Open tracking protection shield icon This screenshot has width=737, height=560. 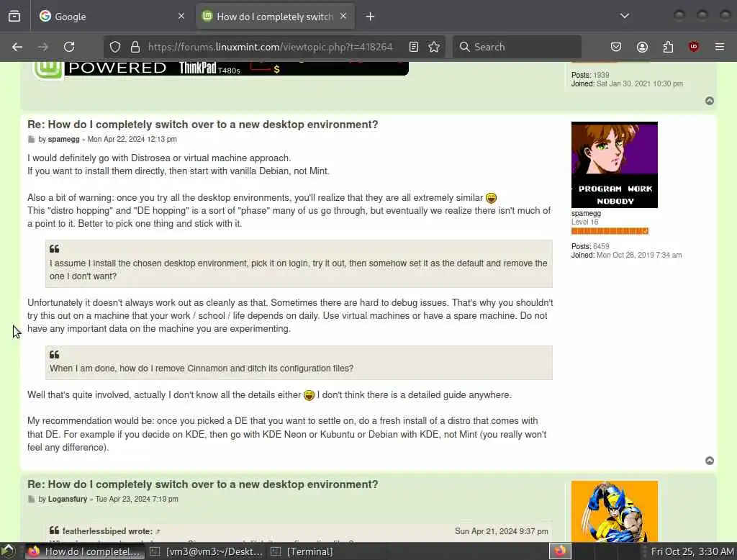tap(115, 47)
